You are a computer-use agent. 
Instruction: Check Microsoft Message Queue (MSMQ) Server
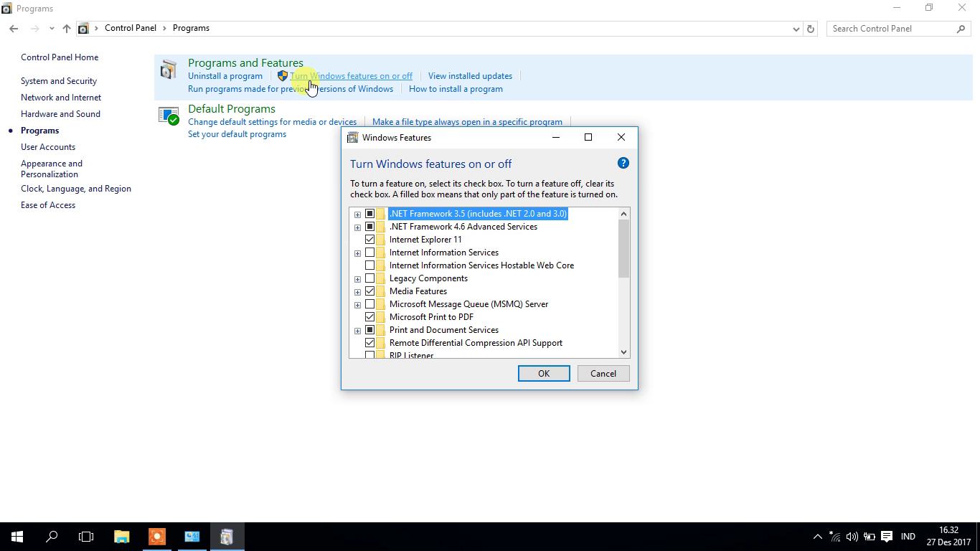[369, 304]
